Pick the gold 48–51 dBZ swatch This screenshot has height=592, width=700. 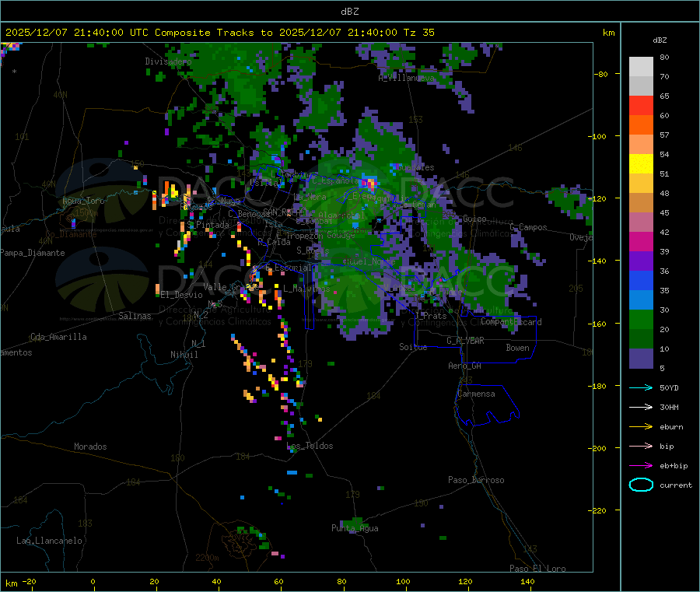[641, 184]
